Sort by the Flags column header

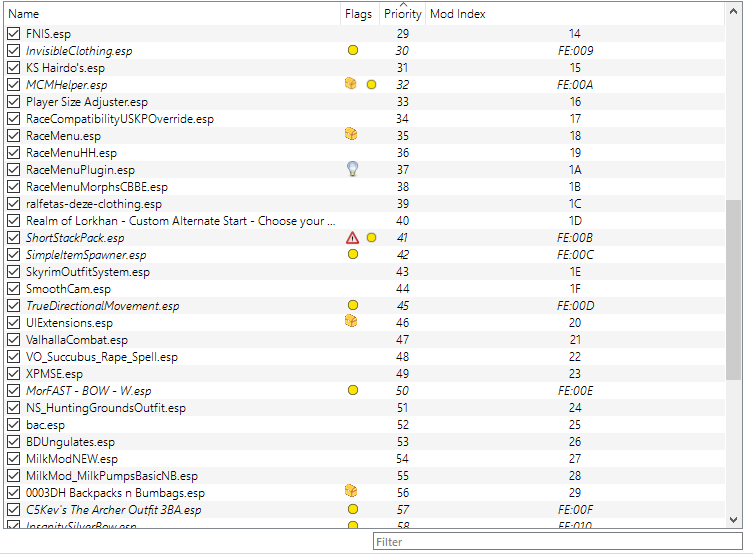coord(359,14)
